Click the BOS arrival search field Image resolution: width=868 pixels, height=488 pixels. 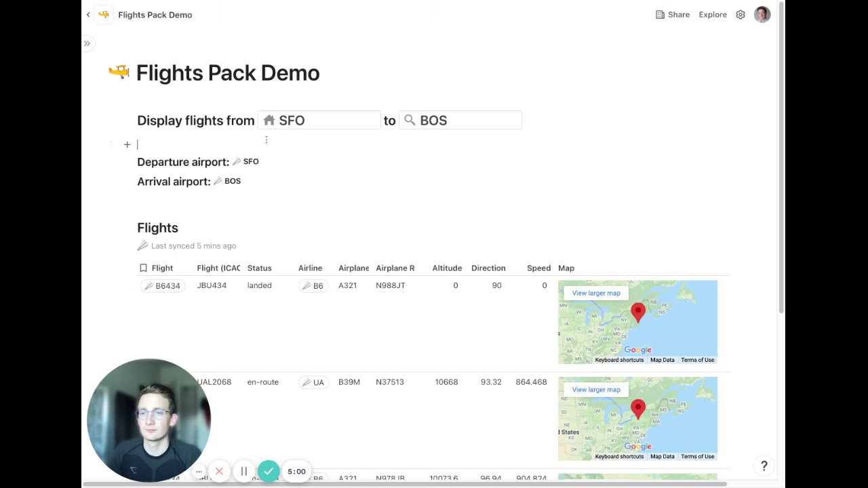coord(460,120)
